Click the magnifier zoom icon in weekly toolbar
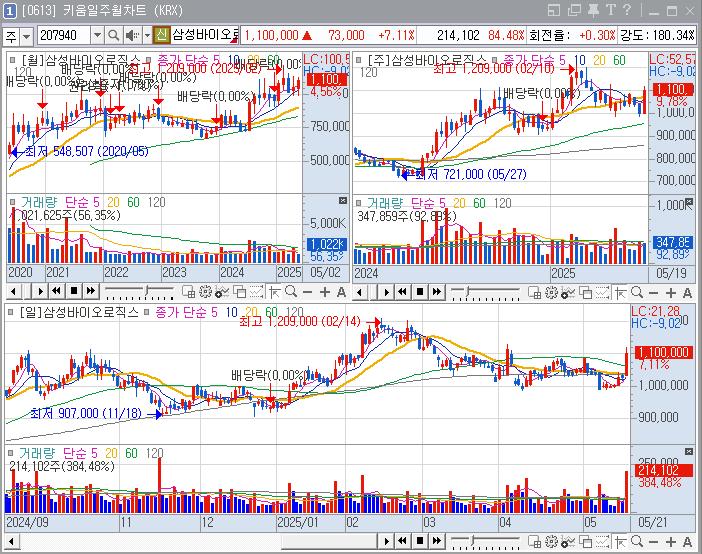702x554 pixels. 637,292
